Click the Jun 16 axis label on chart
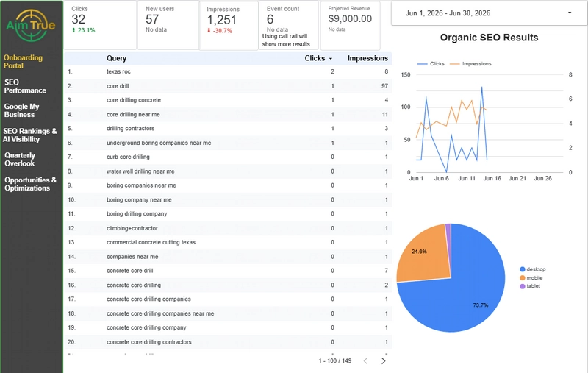 (x=492, y=179)
